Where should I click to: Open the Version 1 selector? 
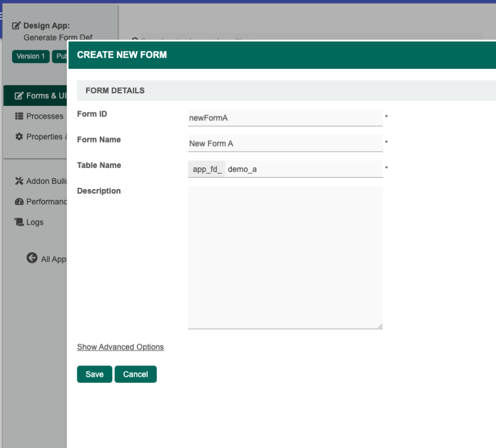(x=31, y=56)
